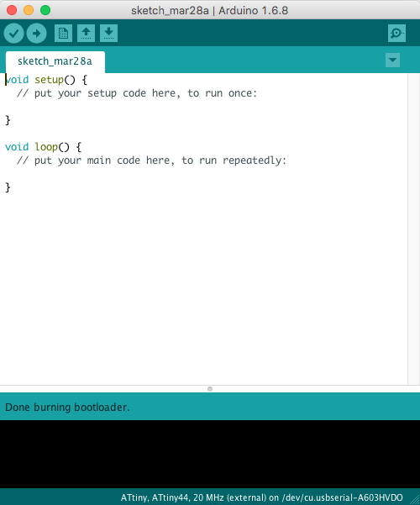Click the 'void setup() {' line

tap(46, 80)
